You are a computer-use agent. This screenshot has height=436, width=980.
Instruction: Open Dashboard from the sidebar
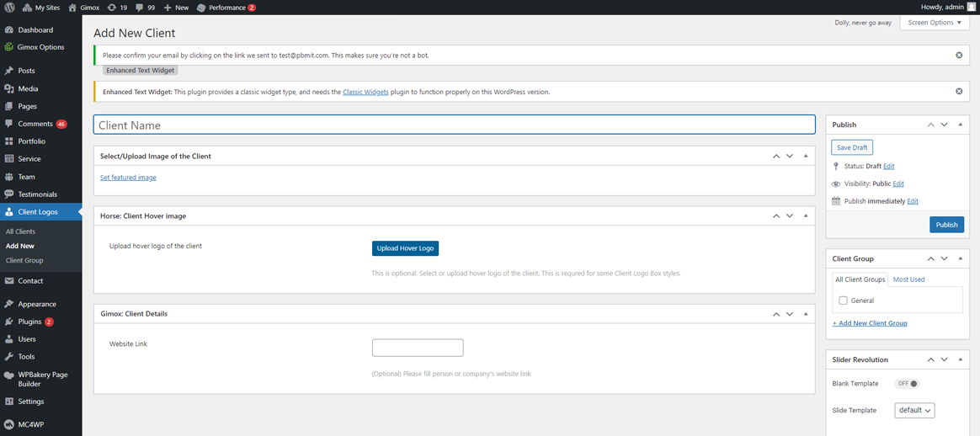pos(35,30)
